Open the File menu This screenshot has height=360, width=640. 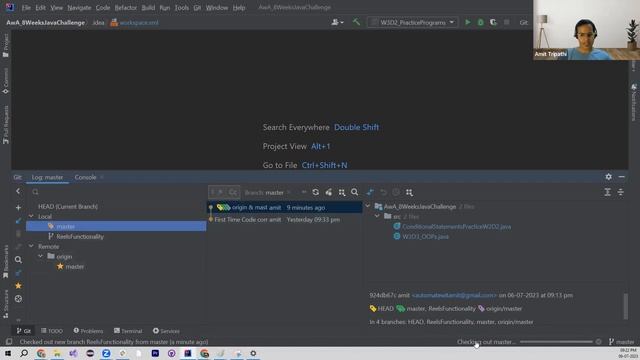pos(26,7)
